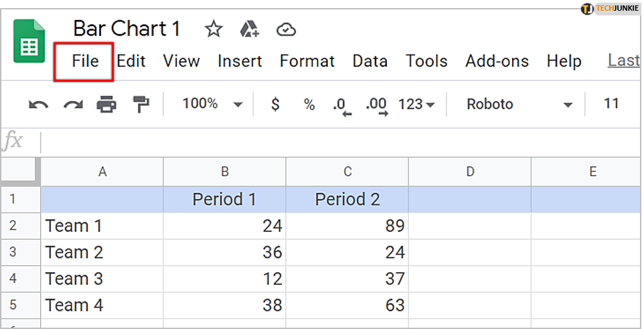Viewport: 644px width, 329px height.
Task: Print the spreadsheet
Action: coord(106,104)
